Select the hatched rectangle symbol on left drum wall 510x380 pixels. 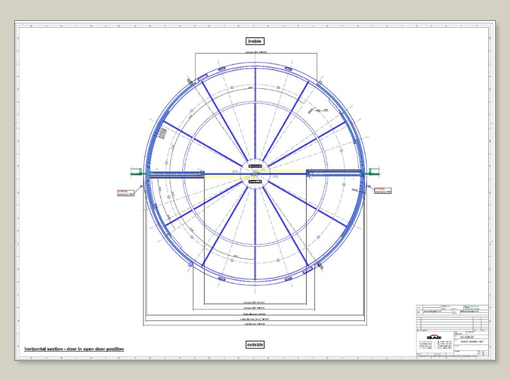click(x=163, y=133)
